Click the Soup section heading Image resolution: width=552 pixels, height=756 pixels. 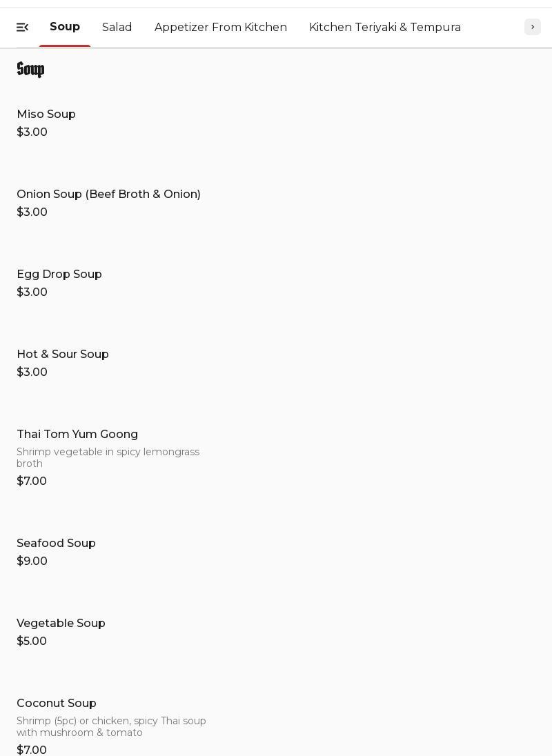click(x=30, y=70)
